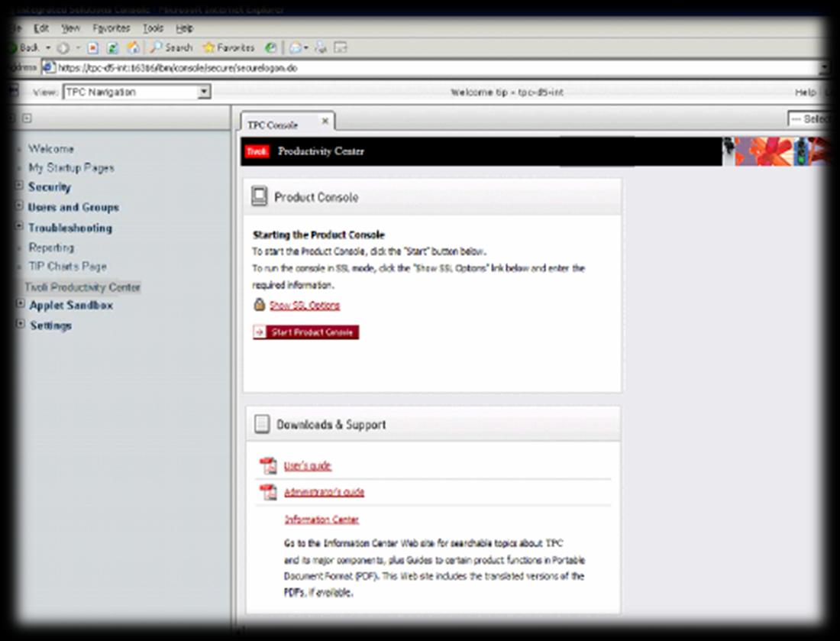
Task: Click the forward navigation arrow icon
Action: pos(63,47)
